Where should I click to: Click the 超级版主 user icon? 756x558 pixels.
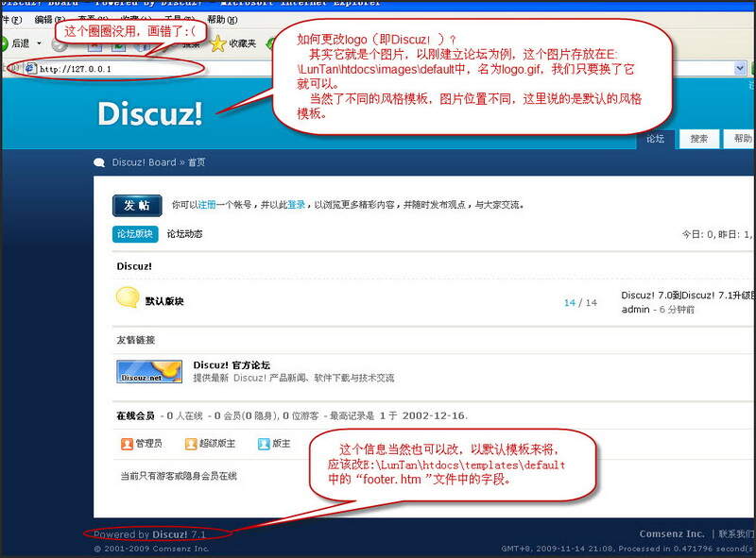191,444
